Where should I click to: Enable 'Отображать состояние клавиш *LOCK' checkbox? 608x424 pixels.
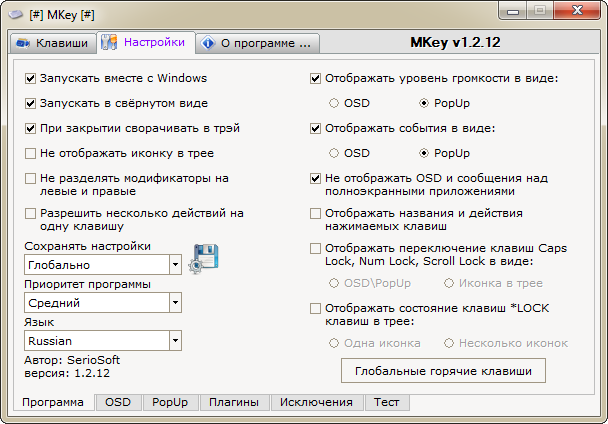315,308
